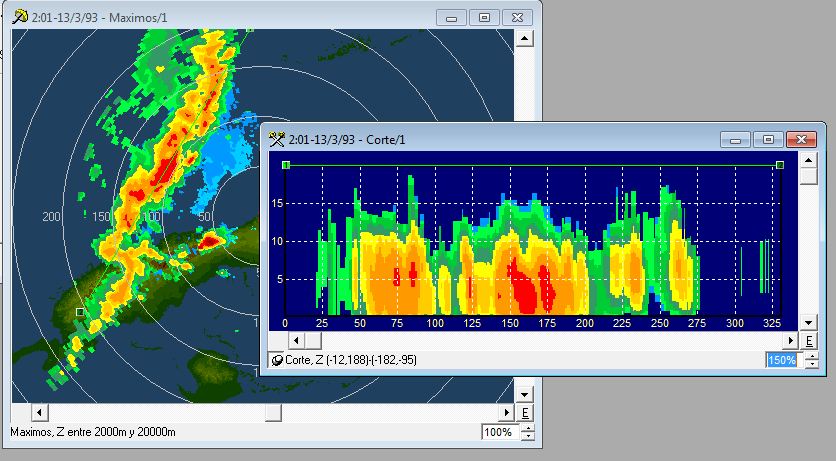
Task: Click the 75 distance axis label in Corte
Action: [397, 323]
